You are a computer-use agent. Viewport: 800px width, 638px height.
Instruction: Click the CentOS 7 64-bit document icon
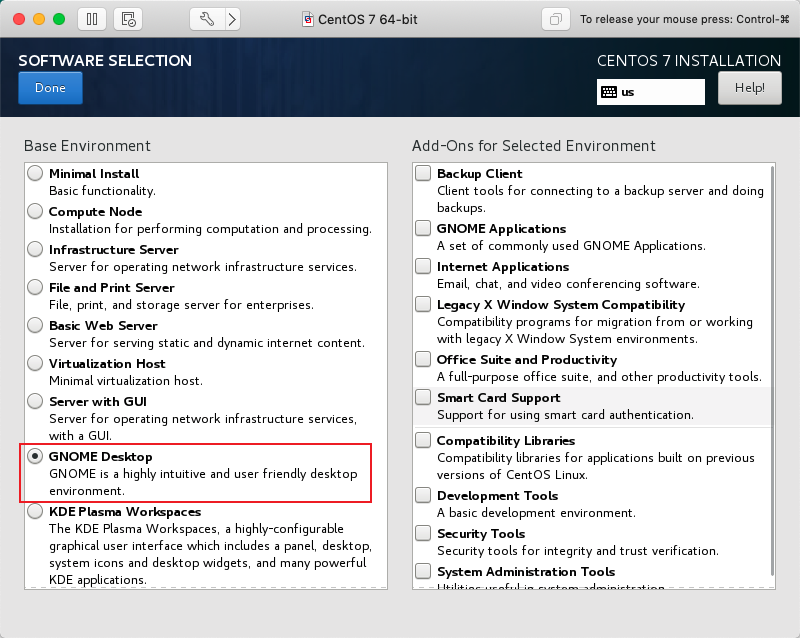(308, 19)
